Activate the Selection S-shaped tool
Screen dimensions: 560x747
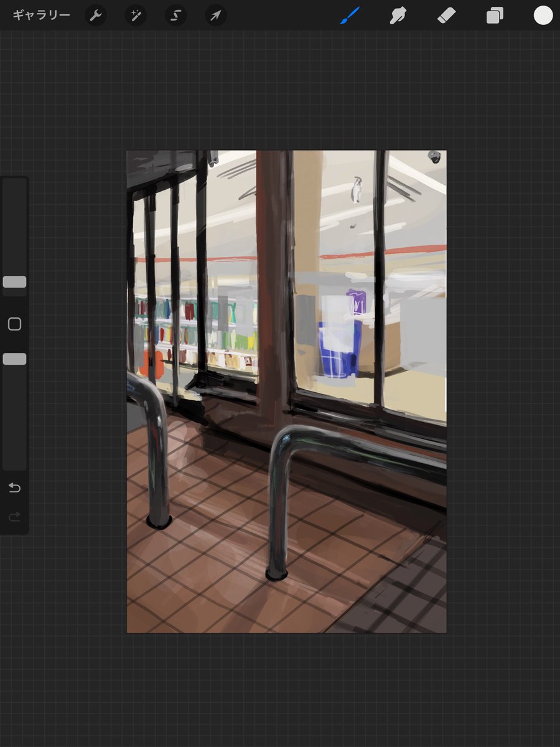[175, 16]
